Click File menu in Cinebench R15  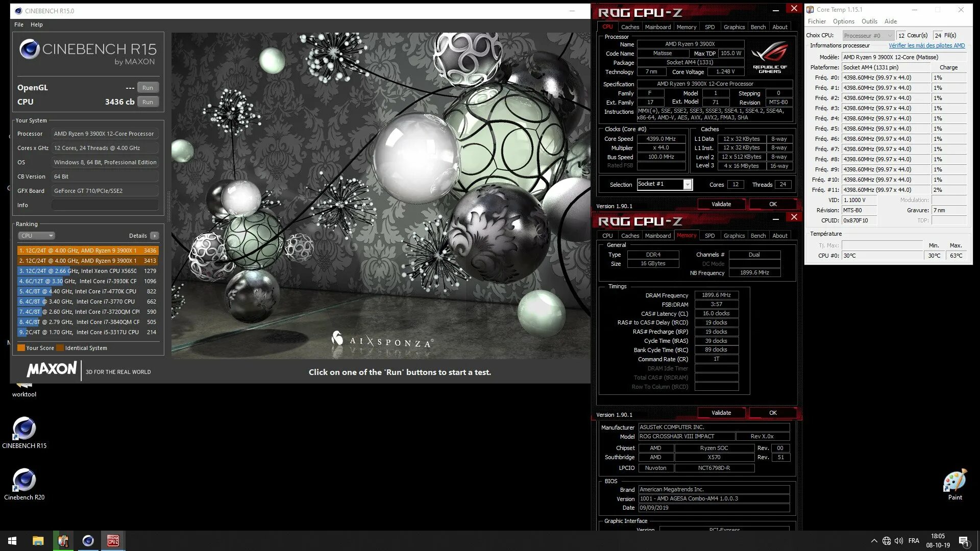point(19,24)
